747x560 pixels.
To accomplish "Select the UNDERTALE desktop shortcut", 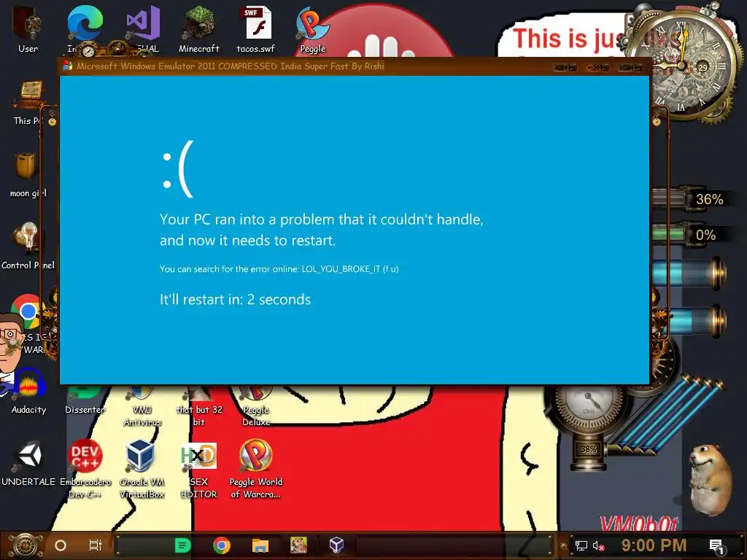I will pyautogui.click(x=28, y=463).
